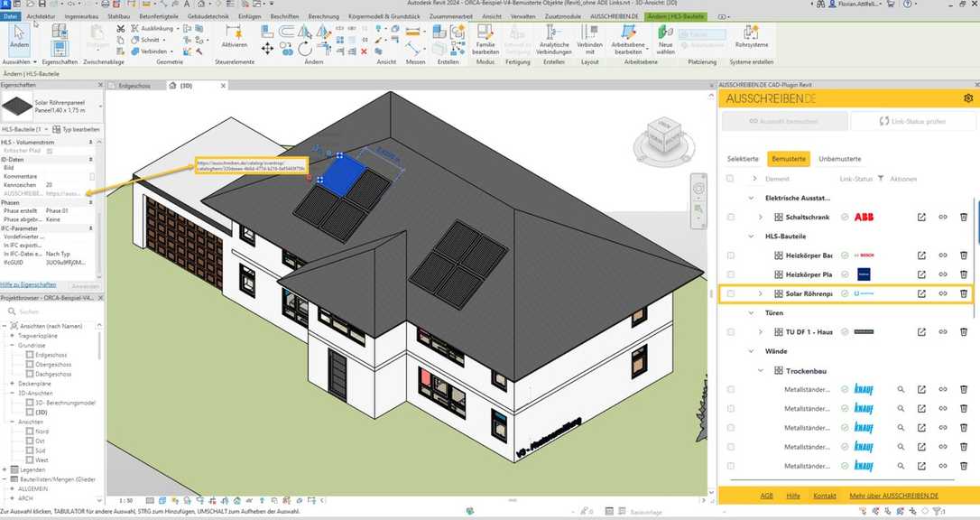The width and height of the screenshot is (980, 520).
Task: Open the AUSSCHREIBEN.DE plugin settings gear
Action: pos(966,97)
